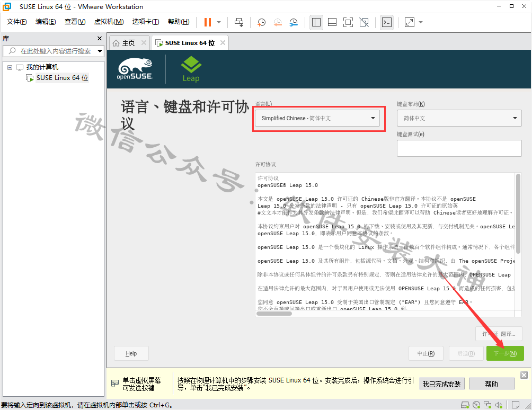Close the 库 library panel

tap(100, 38)
